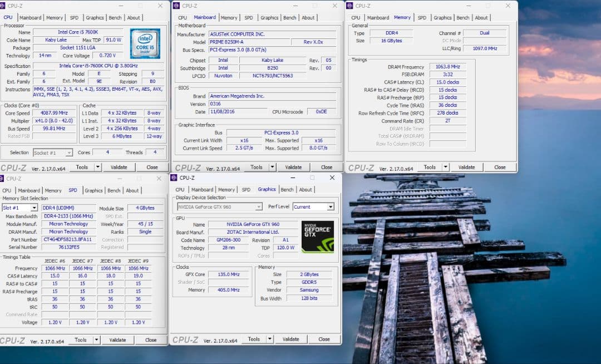Switch to the Graphics tab in the Mainboard window
Viewport: 601px width, 364px height.
click(269, 17)
